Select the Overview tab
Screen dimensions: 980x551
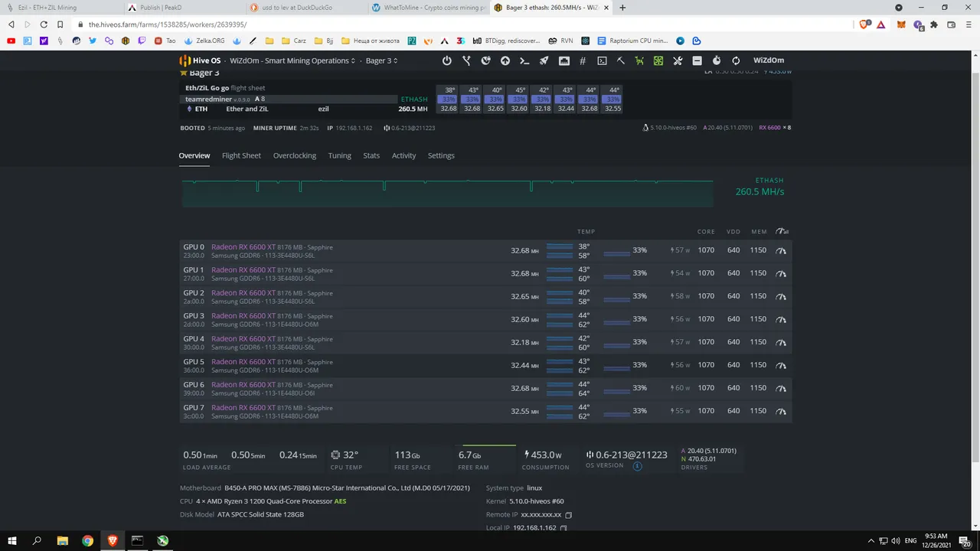[x=194, y=155]
